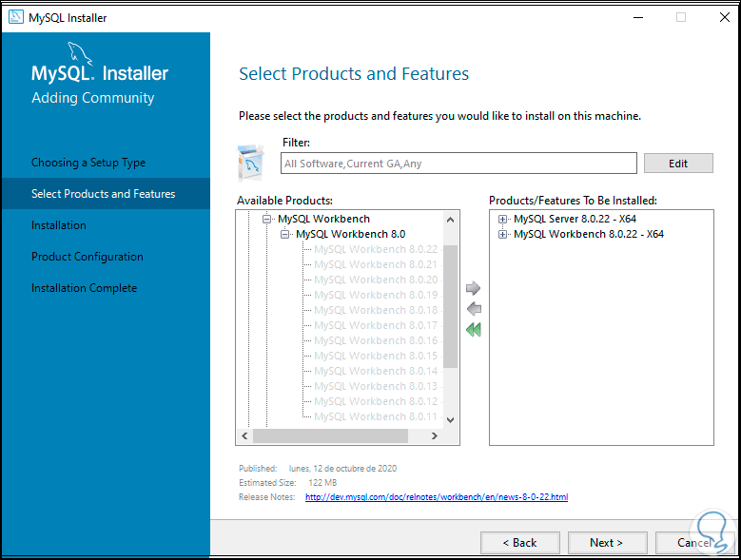
Task: Click the horizontal scrollbar thumb
Action: (330, 435)
